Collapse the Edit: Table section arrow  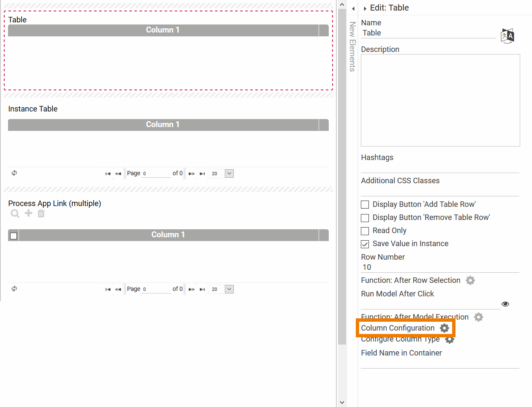coord(365,8)
